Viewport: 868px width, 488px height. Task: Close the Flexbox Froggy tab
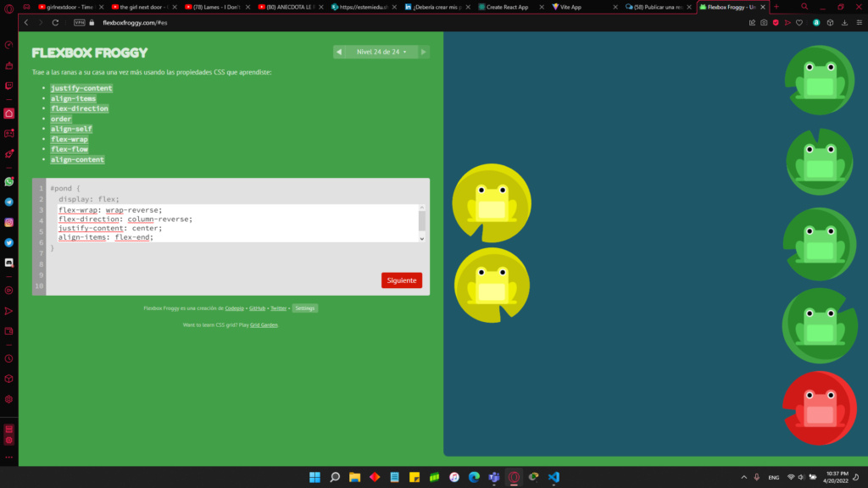coord(763,7)
